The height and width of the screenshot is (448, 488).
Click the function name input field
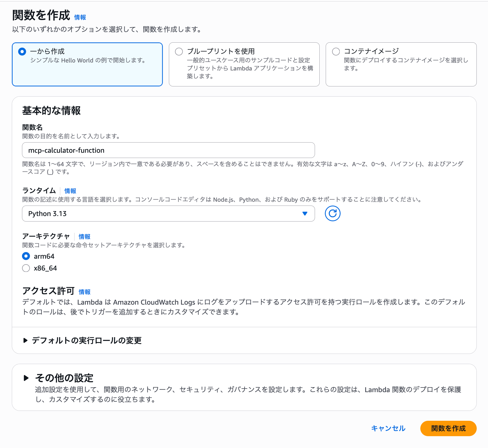click(x=168, y=150)
